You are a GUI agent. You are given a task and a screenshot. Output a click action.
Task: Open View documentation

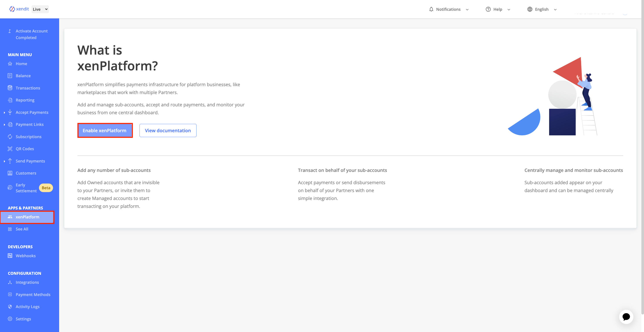coord(168,130)
